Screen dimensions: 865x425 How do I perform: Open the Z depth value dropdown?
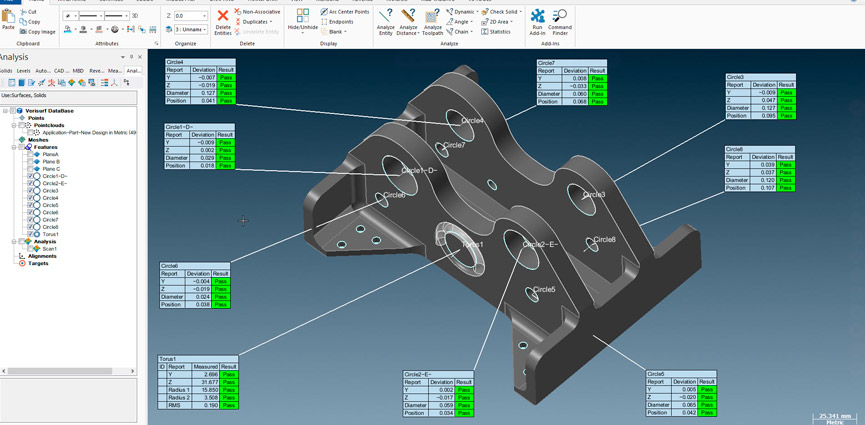tap(205, 16)
